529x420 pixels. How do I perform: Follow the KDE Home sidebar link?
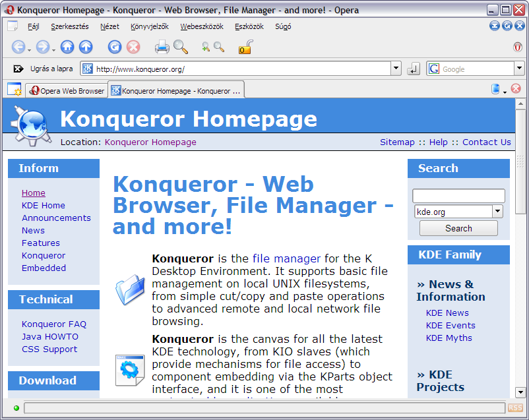coord(44,206)
